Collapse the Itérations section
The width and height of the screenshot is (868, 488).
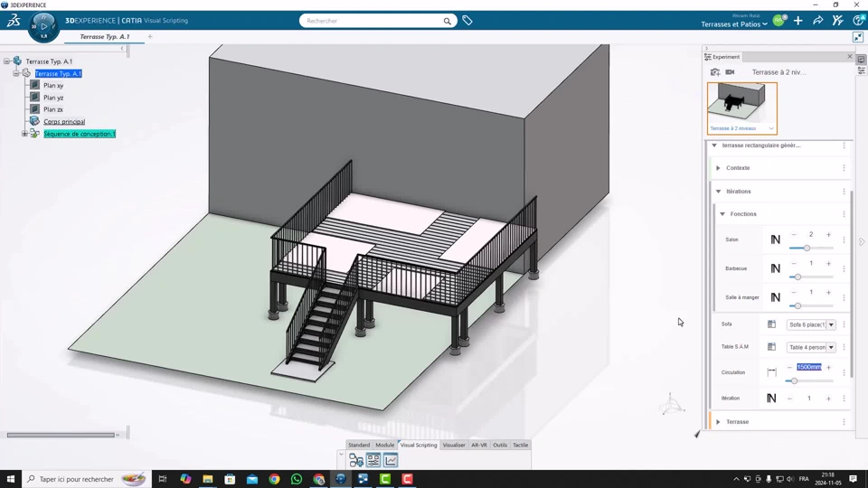[719, 192]
